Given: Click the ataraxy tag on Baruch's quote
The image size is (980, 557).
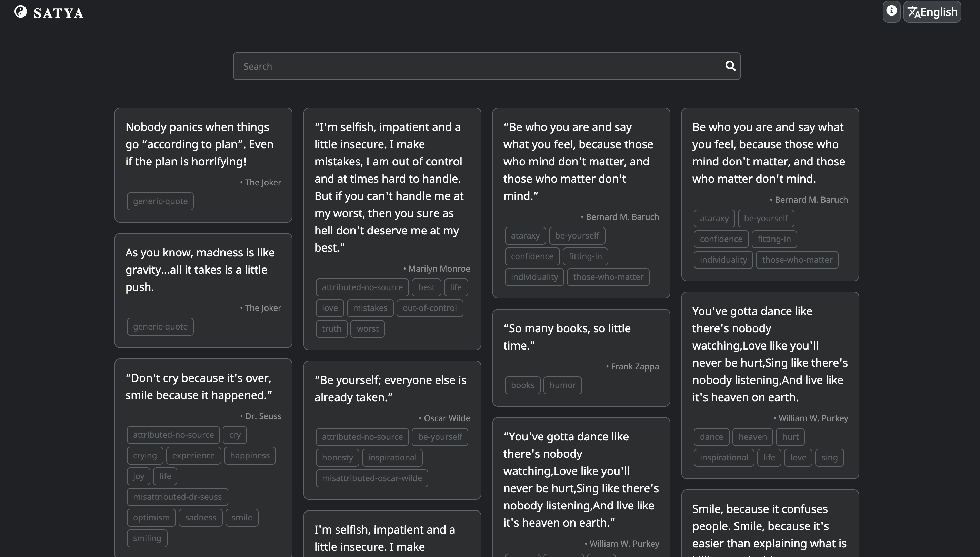Looking at the screenshot, I should [x=525, y=235].
